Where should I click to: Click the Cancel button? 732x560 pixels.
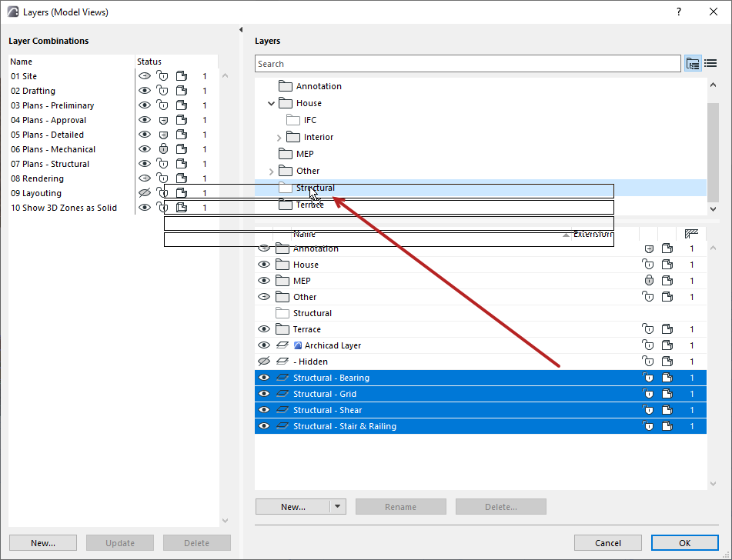click(608, 543)
